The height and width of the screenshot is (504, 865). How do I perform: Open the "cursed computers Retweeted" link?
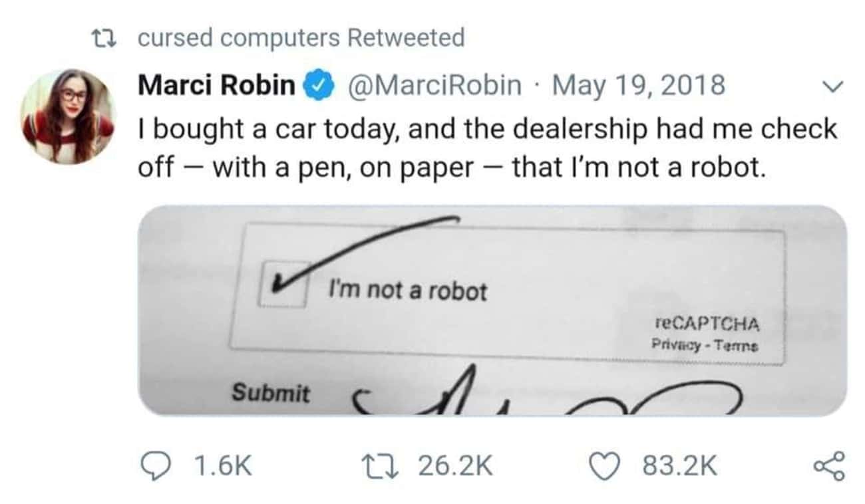[x=301, y=38]
